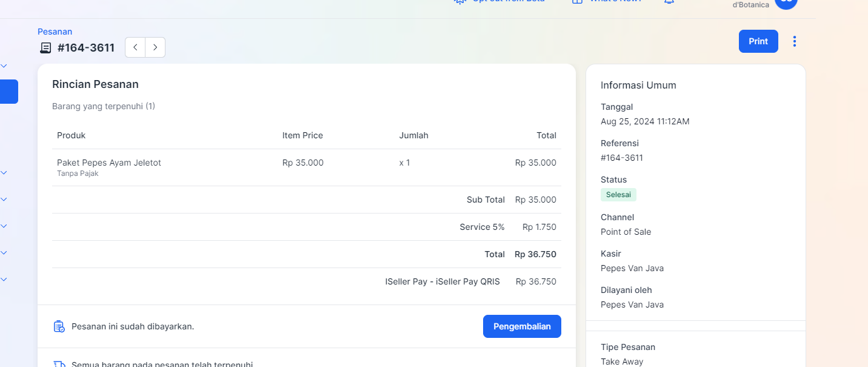Click ISeller Pay - iSeller Pay QRIS payment

tap(442, 281)
